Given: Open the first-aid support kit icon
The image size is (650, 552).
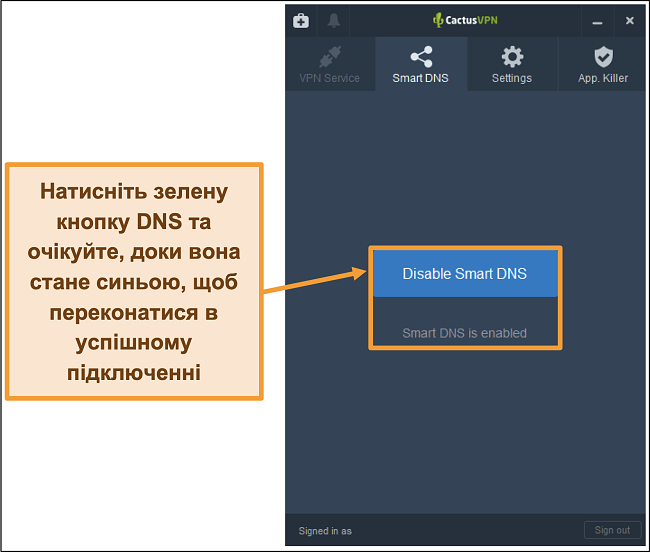Looking at the screenshot, I should (301, 20).
